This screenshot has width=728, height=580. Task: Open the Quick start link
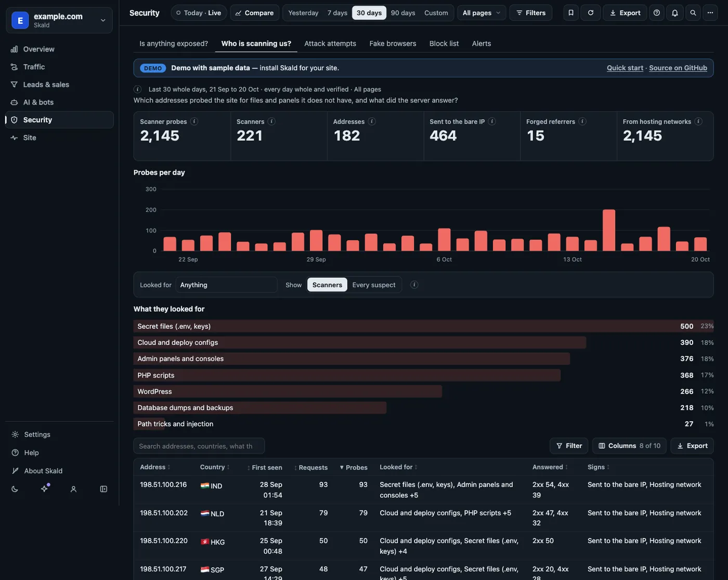(x=625, y=68)
